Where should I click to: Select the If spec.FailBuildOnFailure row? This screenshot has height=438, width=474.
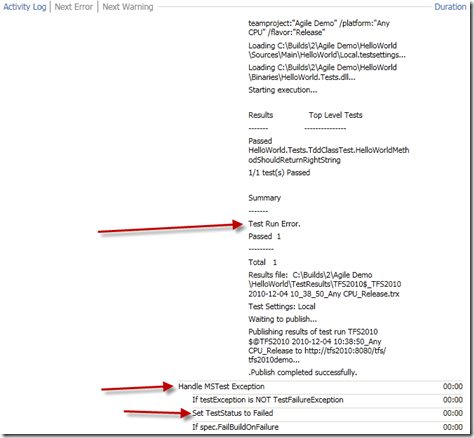[x=328, y=427]
